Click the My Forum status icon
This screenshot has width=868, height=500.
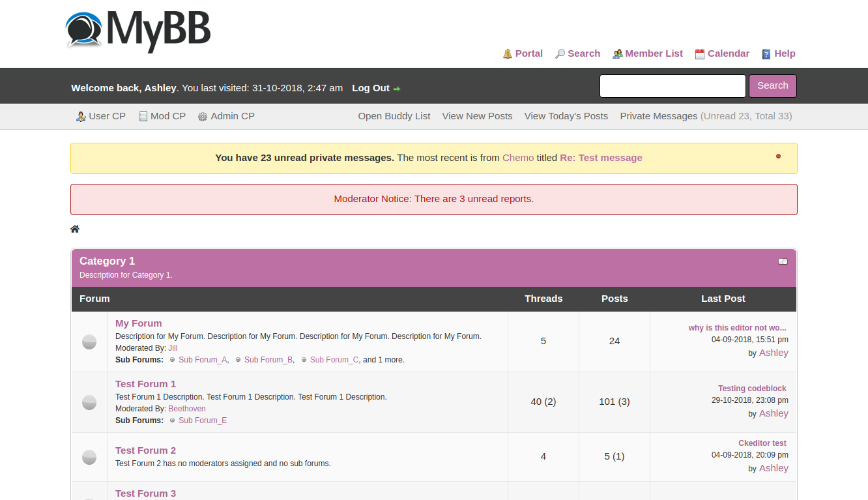[x=89, y=342]
